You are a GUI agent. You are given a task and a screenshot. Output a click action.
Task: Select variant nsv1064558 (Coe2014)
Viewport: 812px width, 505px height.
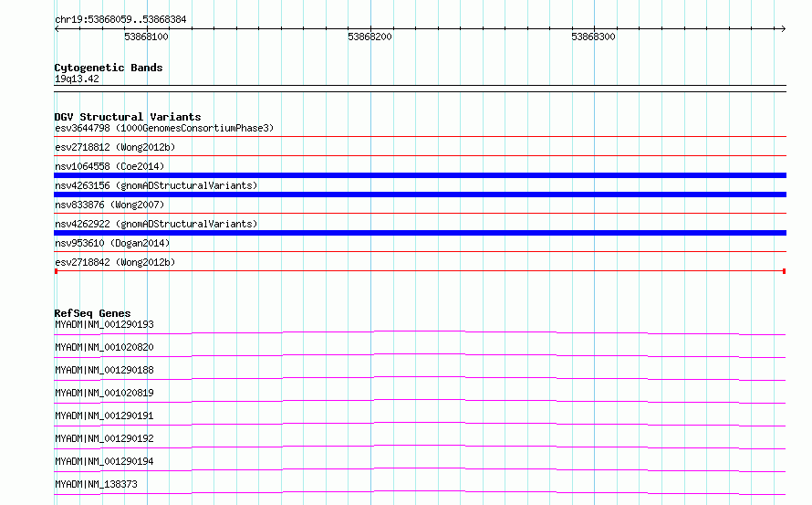pyautogui.click(x=109, y=166)
